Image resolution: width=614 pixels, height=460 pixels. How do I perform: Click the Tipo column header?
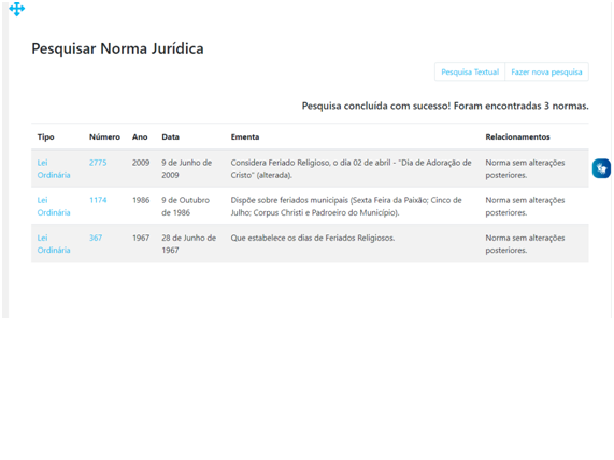46,137
